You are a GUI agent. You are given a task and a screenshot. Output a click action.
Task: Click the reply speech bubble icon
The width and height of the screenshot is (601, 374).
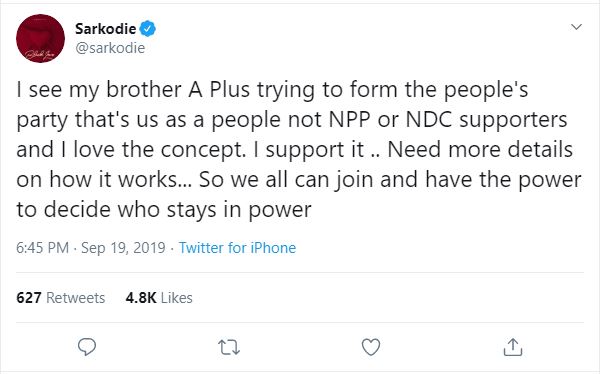87,347
